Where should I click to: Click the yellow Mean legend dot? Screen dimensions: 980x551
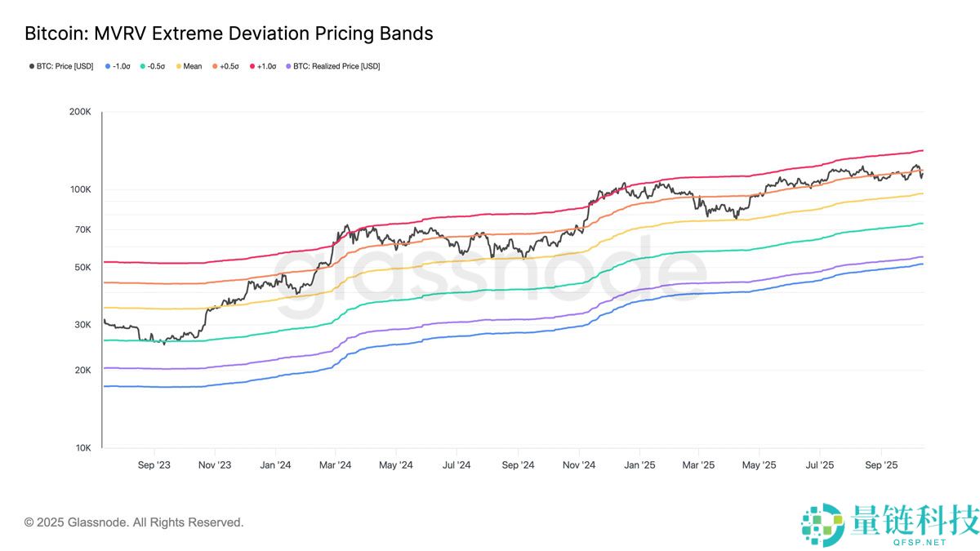(x=180, y=66)
